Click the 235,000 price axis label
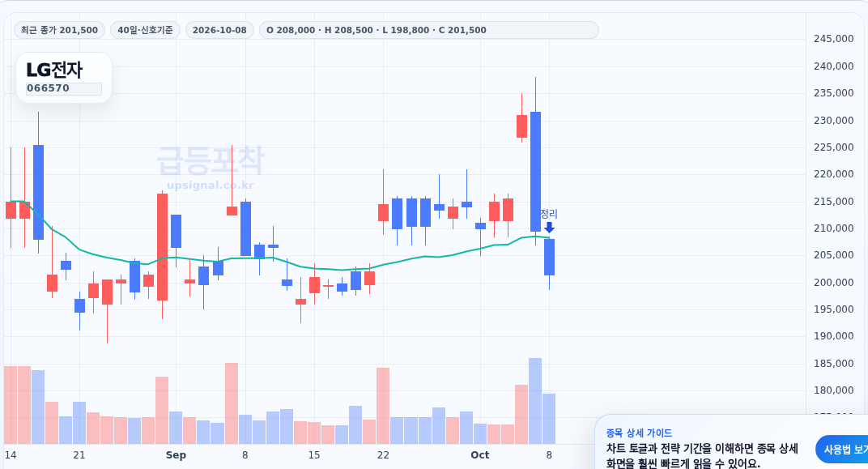The height and width of the screenshot is (469, 868). (834, 93)
